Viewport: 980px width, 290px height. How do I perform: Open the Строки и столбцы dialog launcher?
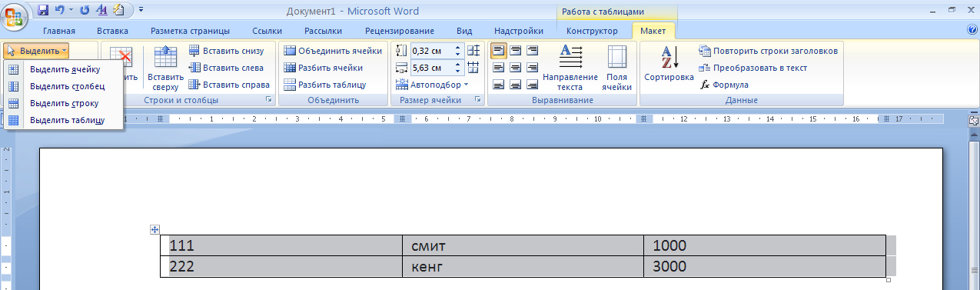coord(268,101)
